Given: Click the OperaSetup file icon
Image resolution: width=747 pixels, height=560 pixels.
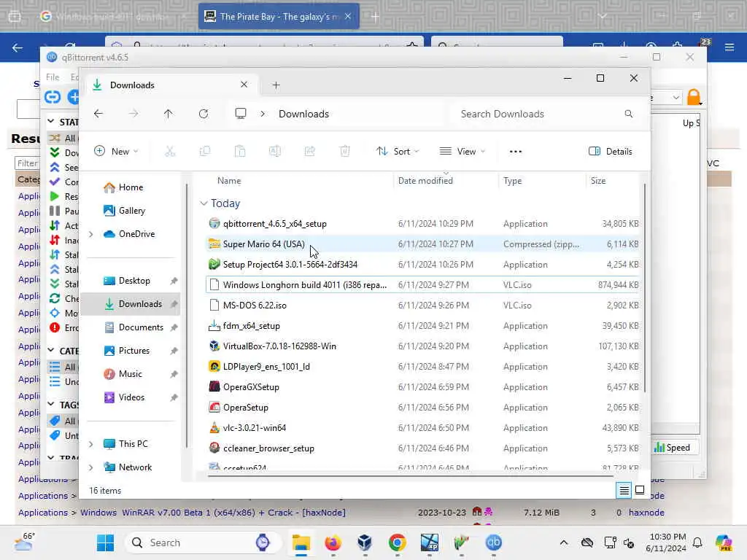Looking at the screenshot, I should click(x=214, y=407).
